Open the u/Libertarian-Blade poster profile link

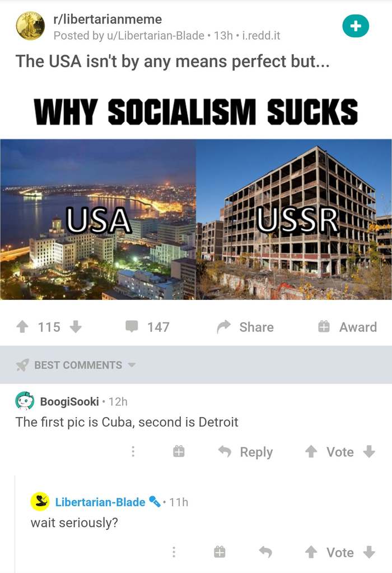click(161, 35)
